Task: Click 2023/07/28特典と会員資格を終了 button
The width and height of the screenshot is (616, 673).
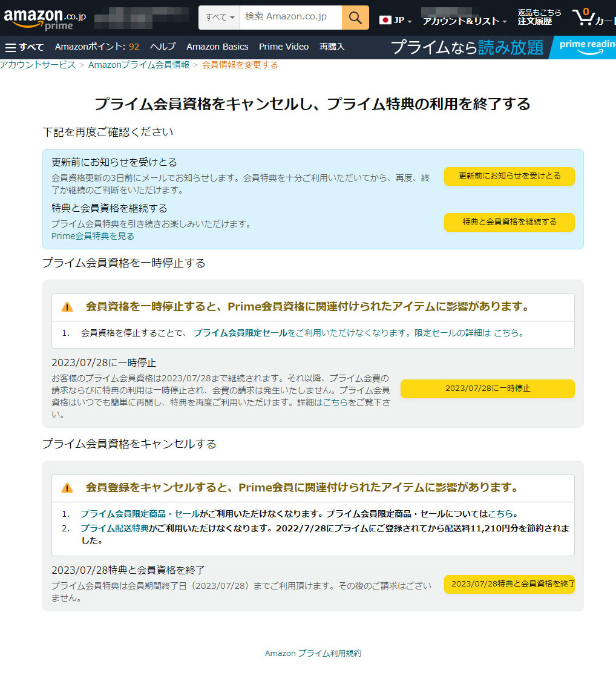Action: coord(509,584)
